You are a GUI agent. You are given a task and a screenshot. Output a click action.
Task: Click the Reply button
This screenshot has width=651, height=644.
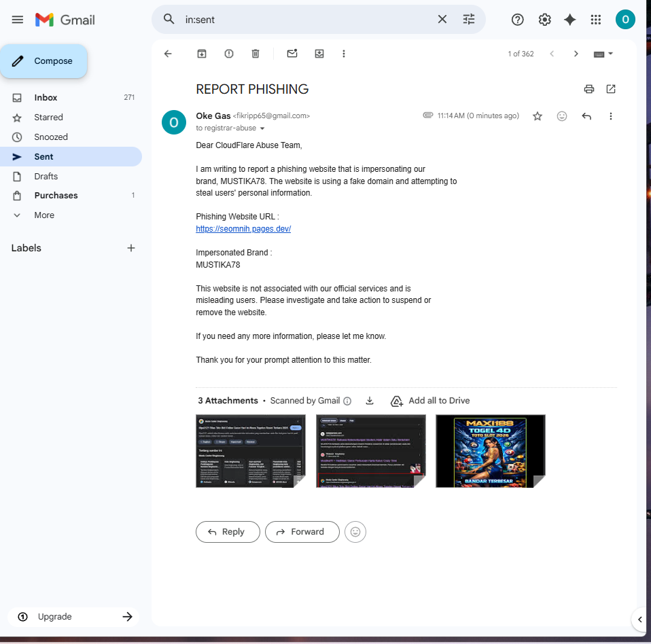(228, 531)
